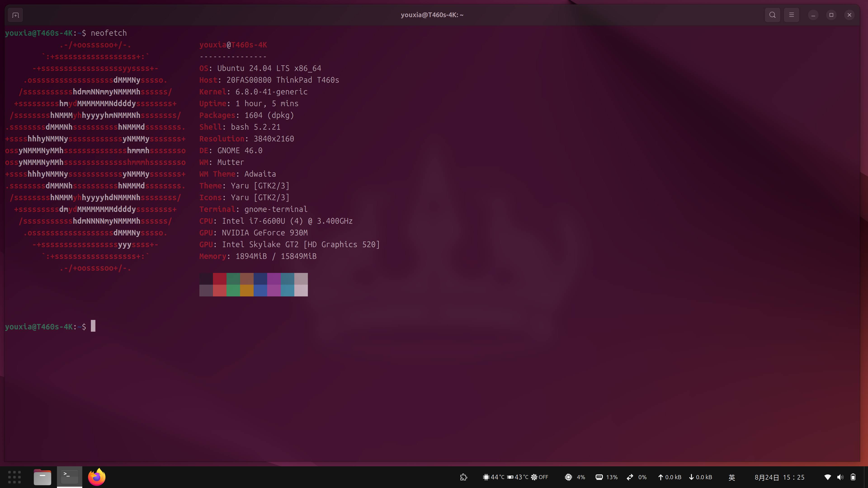Click the memory usage 13% indicator
The width and height of the screenshot is (868, 488).
[607, 477]
